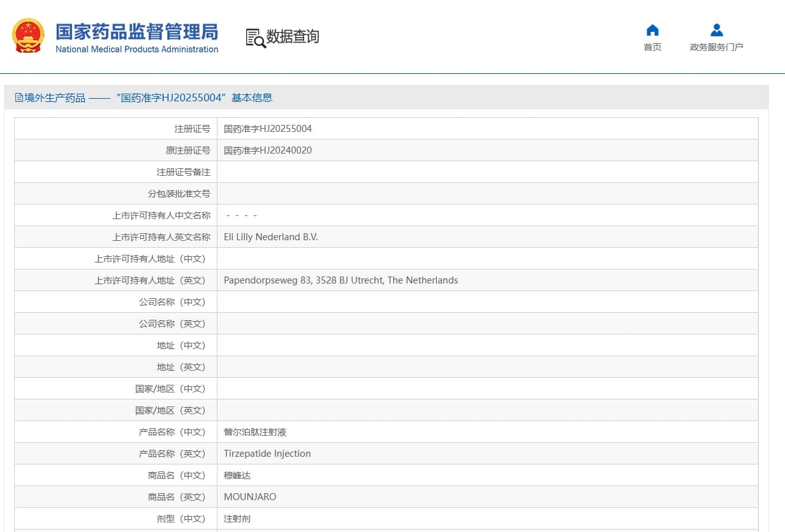Click the 首页 label
This screenshot has height=532, width=785.
[x=652, y=47]
